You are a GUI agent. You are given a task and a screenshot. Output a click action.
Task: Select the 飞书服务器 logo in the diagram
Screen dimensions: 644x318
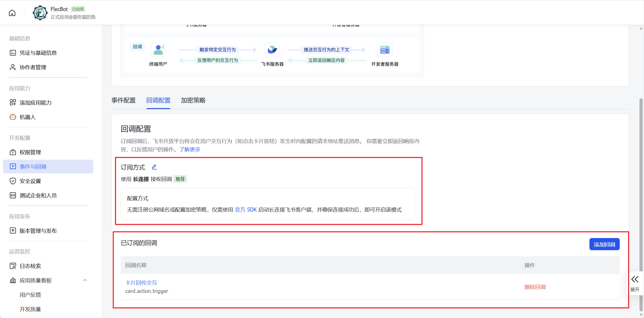pos(272,50)
